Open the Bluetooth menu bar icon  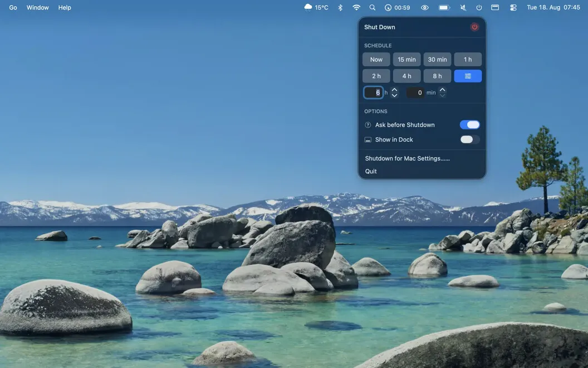tap(340, 7)
